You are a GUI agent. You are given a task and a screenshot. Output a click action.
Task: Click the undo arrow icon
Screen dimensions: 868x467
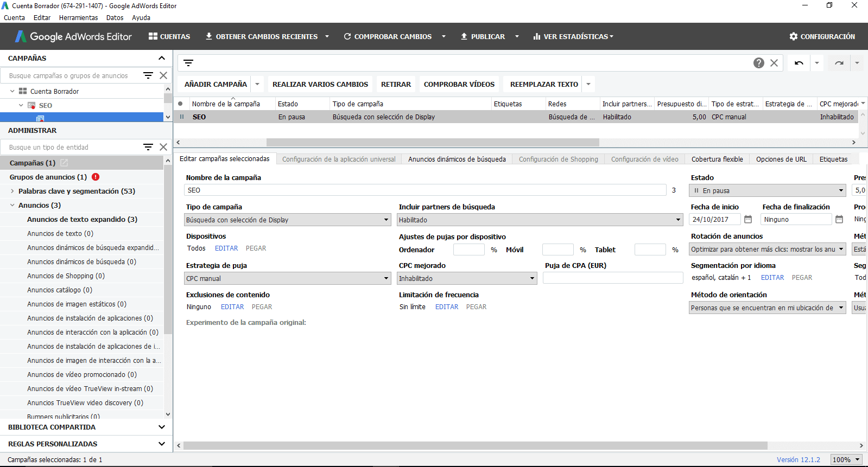click(x=799, y=63)
